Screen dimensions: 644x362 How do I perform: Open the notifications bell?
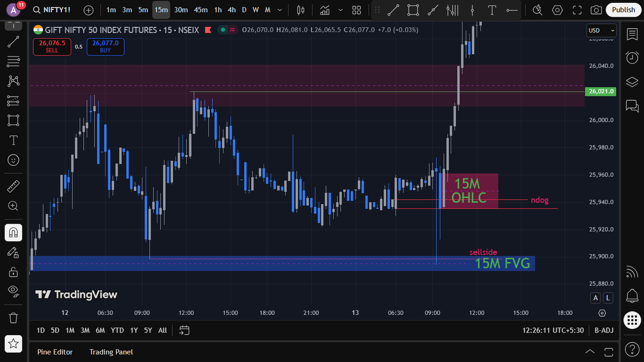click(x=632, y=295)
